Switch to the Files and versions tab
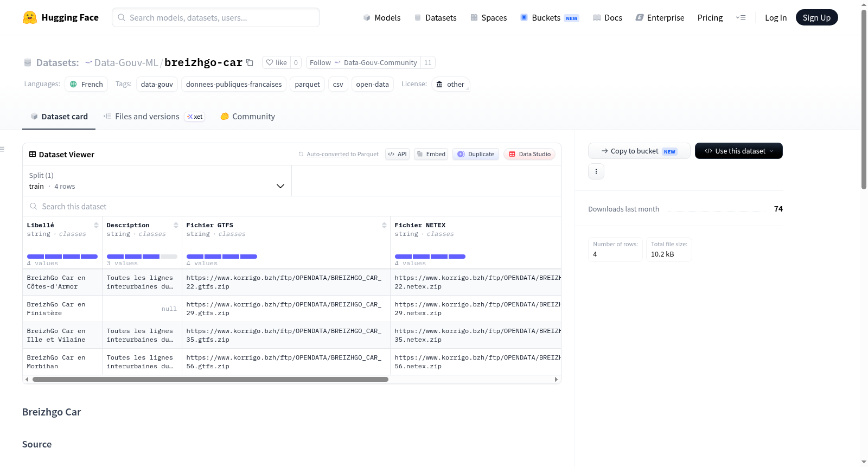 pyautogui.click(x=154, y=116)
